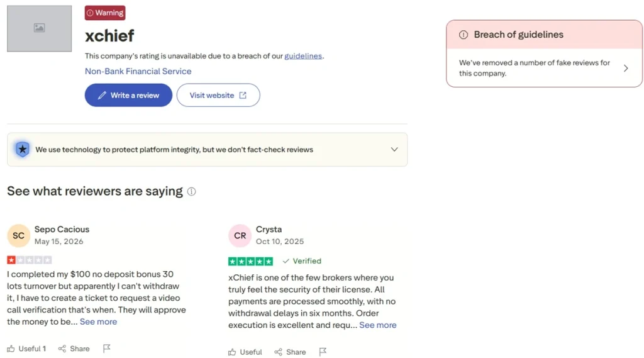644x358 pixels.
Task: Click the Visit website button
Action: (x=218, y=96)
